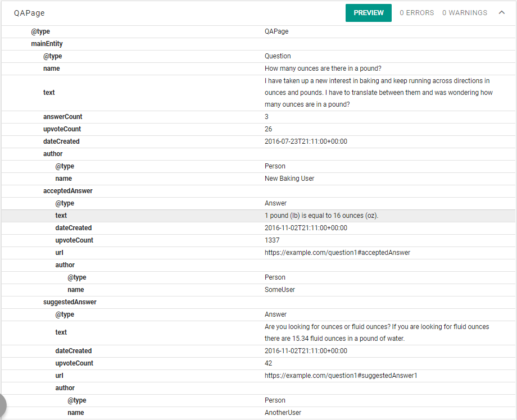
Task: Select the suggestedAnswer row
Action: [258, 302]
